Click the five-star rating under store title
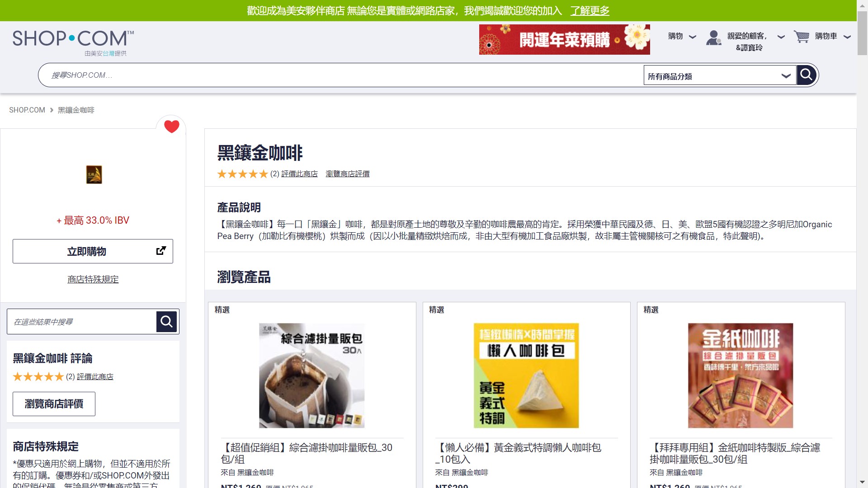The height and width of the screenshot is (488, 868). click(x=242, y=174)
